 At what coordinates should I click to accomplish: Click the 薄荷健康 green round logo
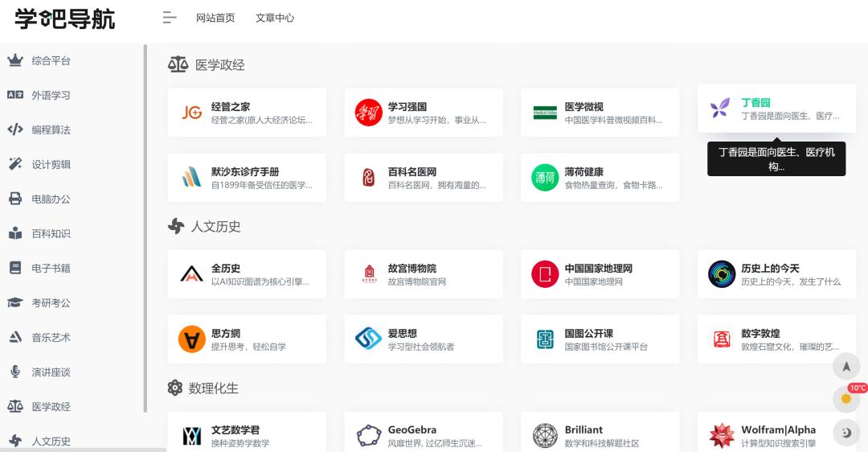545,177
